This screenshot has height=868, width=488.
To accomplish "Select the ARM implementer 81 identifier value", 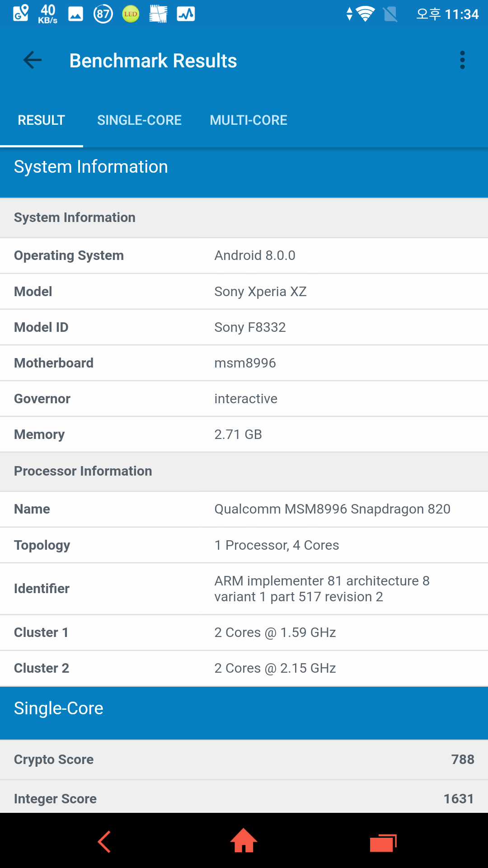I will [322, 589].
